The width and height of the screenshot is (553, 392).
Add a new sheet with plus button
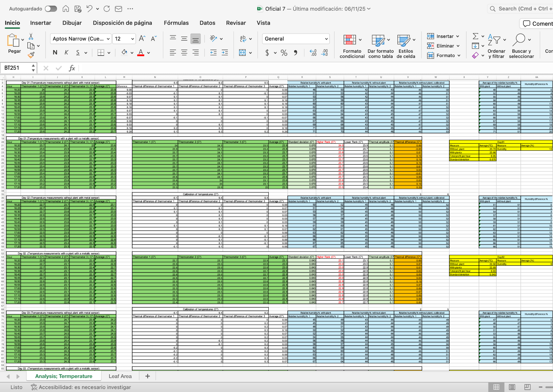coord(147,376)
